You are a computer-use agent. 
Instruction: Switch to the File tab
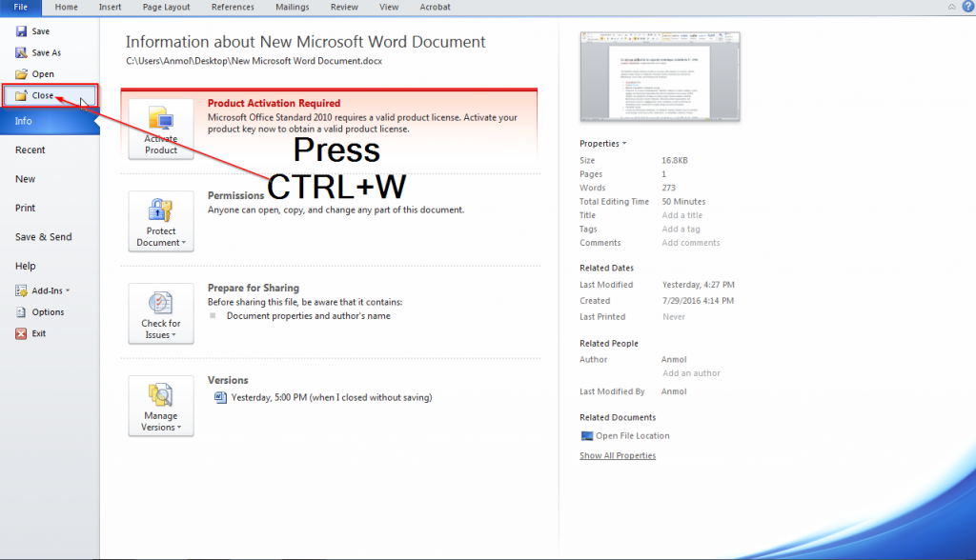pyautogui.click(x=21, y=8)
